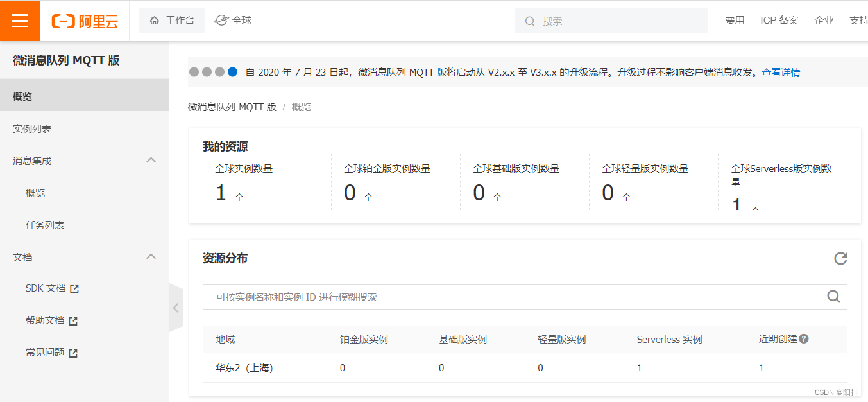The height and width of the screenshot is (402, 868).
Task: Open the SDK 文档 link
Action: click(46, 288)
